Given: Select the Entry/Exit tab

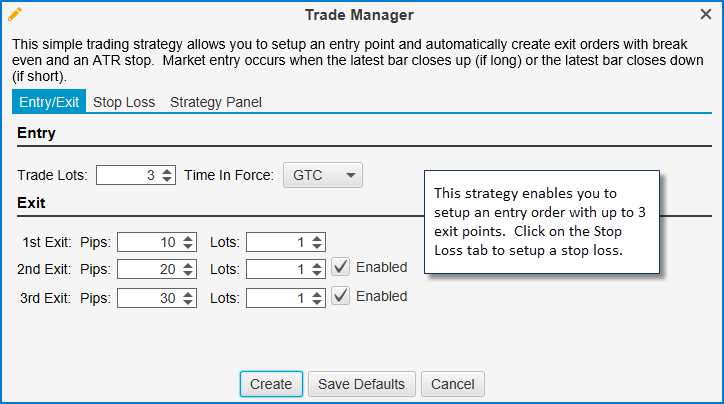Looking at the screenshot, I should pos(49,102).
